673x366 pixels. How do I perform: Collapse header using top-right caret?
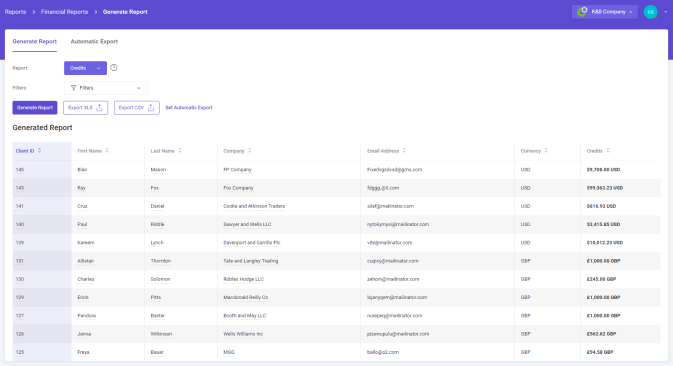(666, 12)
